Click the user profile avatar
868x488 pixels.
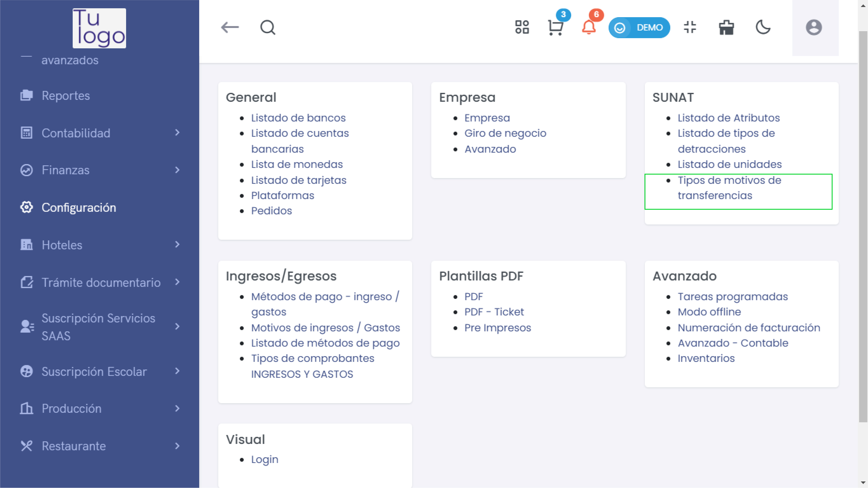(x=813, y=28)
